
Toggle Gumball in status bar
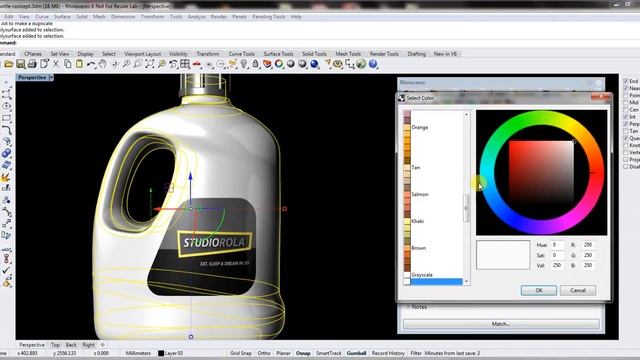356,353
